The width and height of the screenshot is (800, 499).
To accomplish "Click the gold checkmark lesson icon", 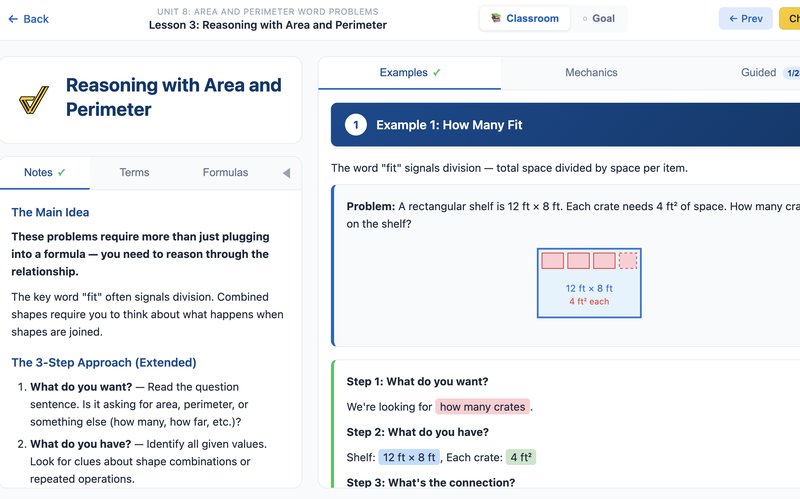I will pyautogui.click(x=34, y=99).
